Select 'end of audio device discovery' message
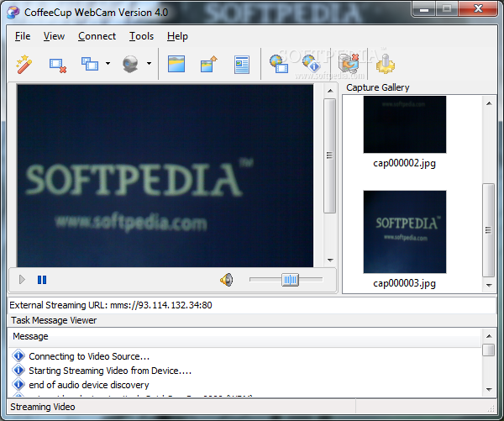The height and width of the screenshot is (421, 504). tap(89, 385)
